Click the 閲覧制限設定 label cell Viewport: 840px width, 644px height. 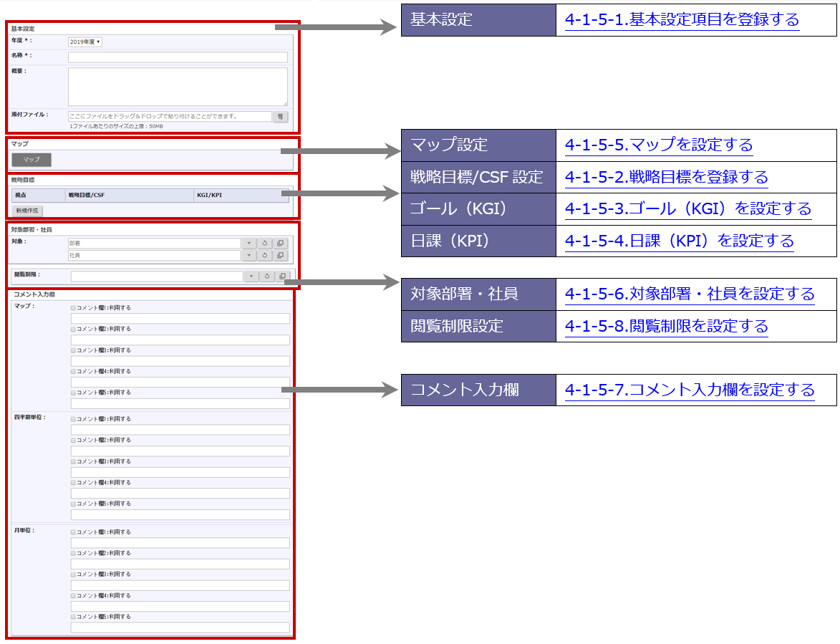478,326
